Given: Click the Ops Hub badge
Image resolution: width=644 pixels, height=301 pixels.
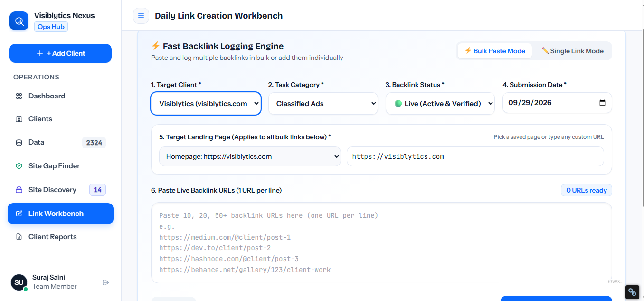Looking at the screenshot, I should click(x=51, y=27).
